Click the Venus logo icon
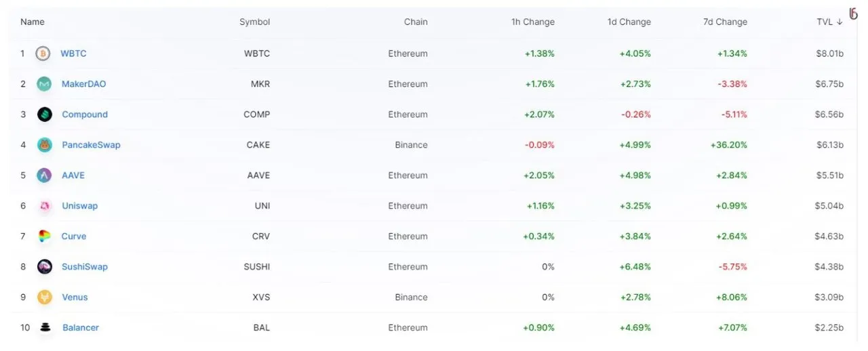 coord(44,297)
